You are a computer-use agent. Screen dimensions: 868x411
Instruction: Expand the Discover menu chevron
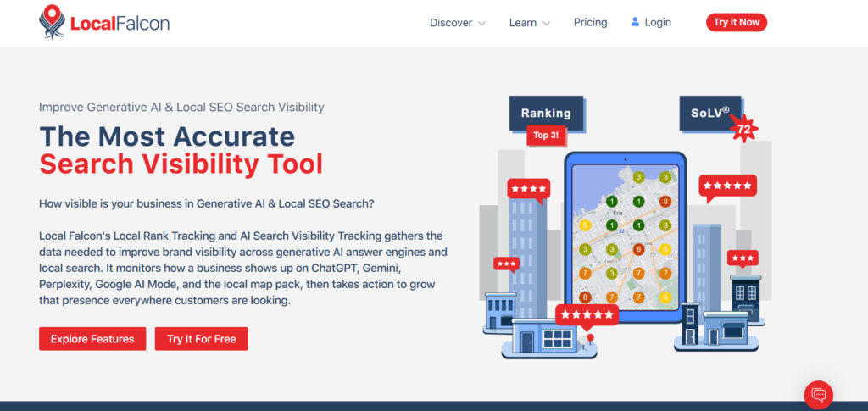coord(481,23)
